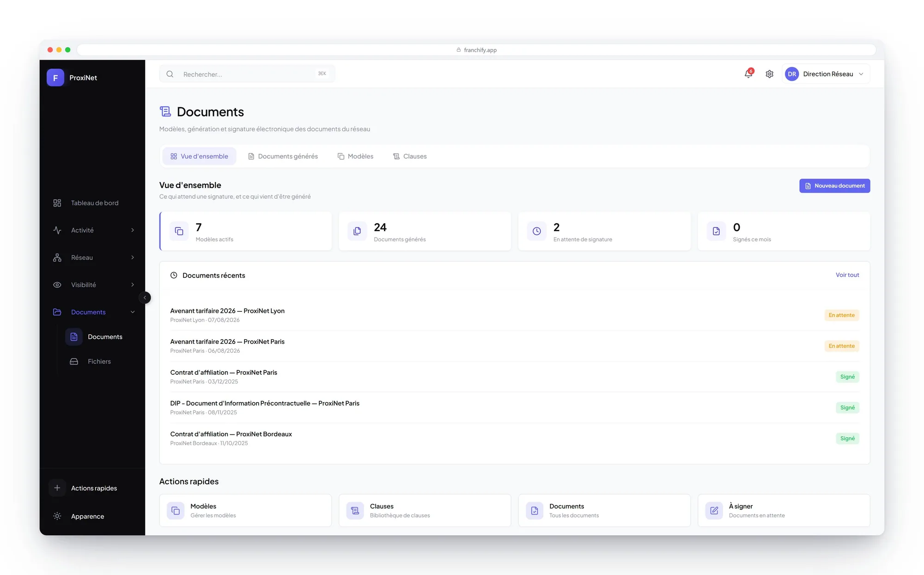Open Apparence settings in sidebar
The height and width of the screenshot is (575, 924).
[x=92, y=516]
